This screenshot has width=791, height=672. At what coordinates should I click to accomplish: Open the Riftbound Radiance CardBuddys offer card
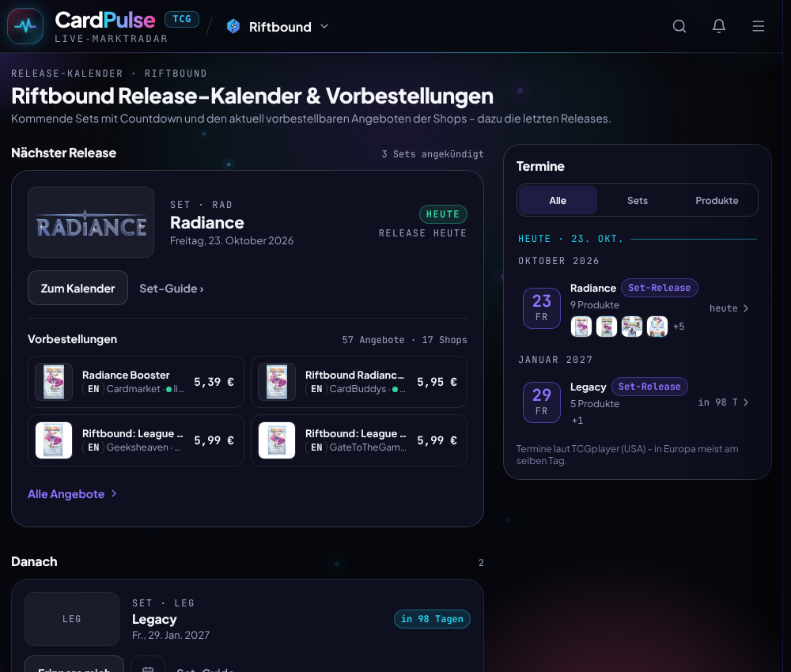pos(358,382)
